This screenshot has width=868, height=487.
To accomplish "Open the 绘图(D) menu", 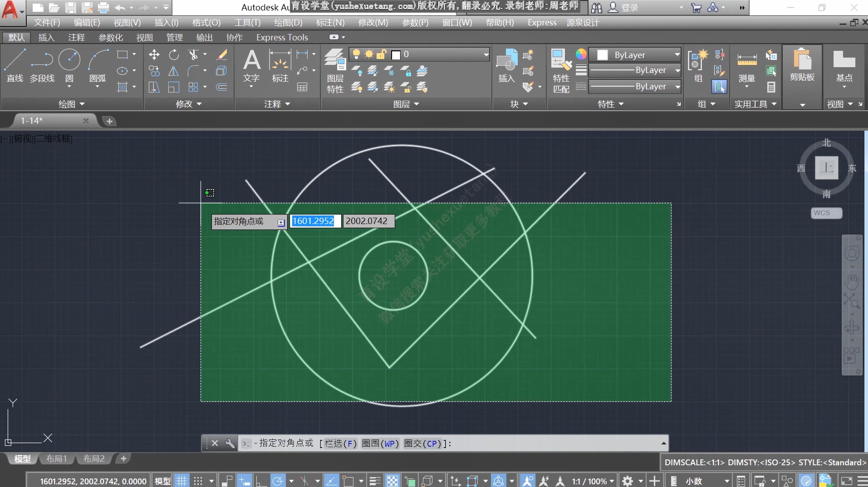I will coord(288,22).
